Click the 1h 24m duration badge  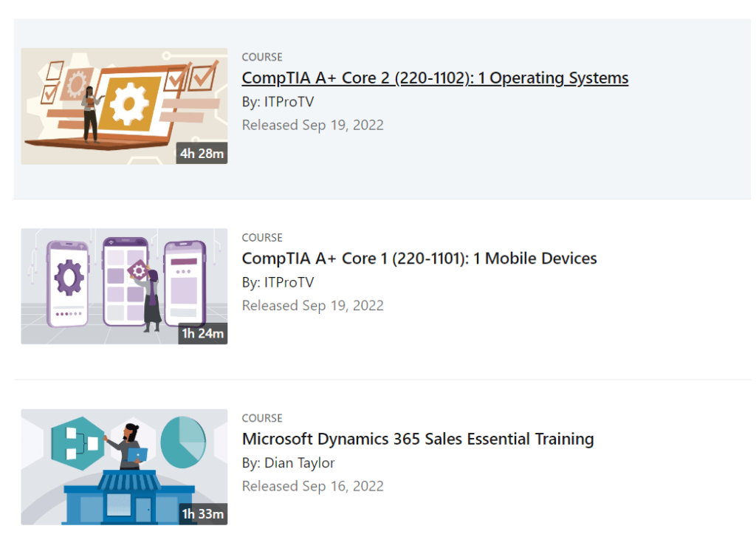202,333
